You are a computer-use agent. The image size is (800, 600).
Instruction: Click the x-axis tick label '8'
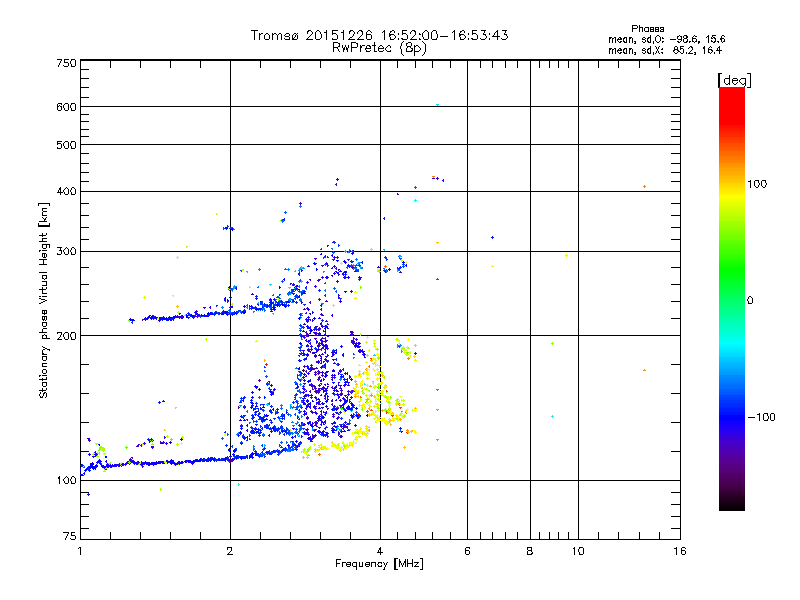[x=530, y=551]
